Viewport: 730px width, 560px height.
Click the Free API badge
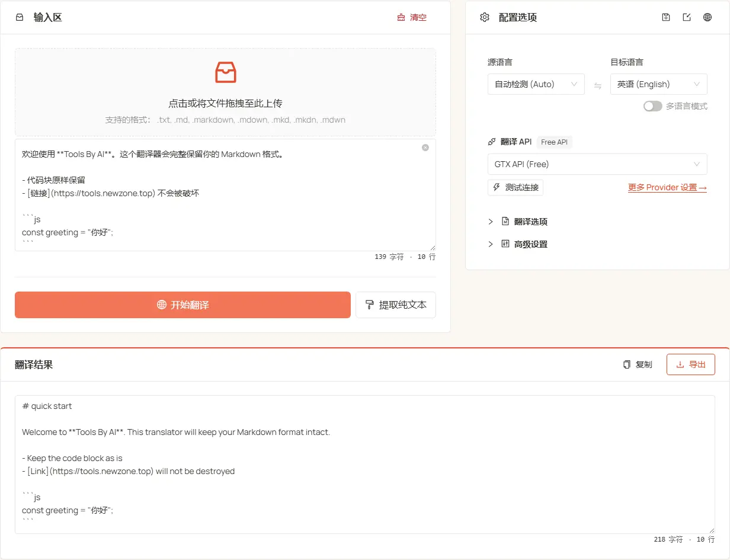pyautogui.click(x=555, y=142)
